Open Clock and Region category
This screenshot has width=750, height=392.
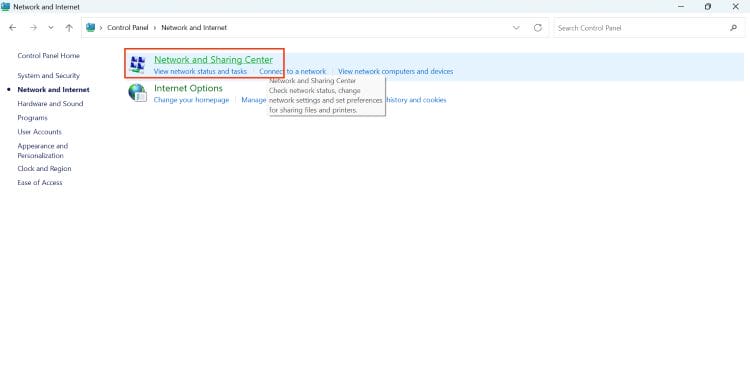coord(44,168)
